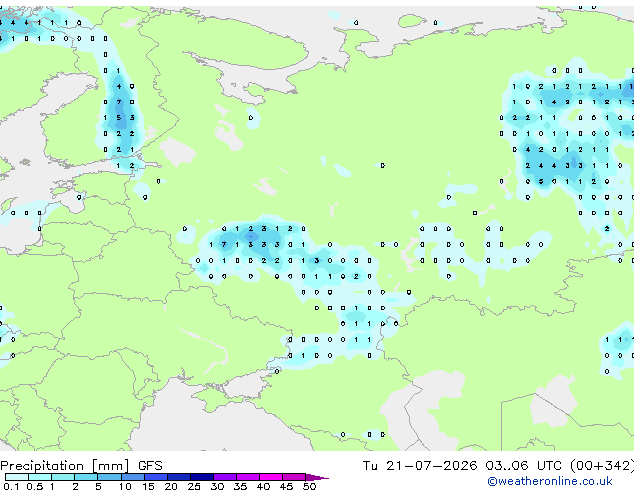Click the '35' legend scale label
This screenshot has height=490, width=634.
point(240,486)
